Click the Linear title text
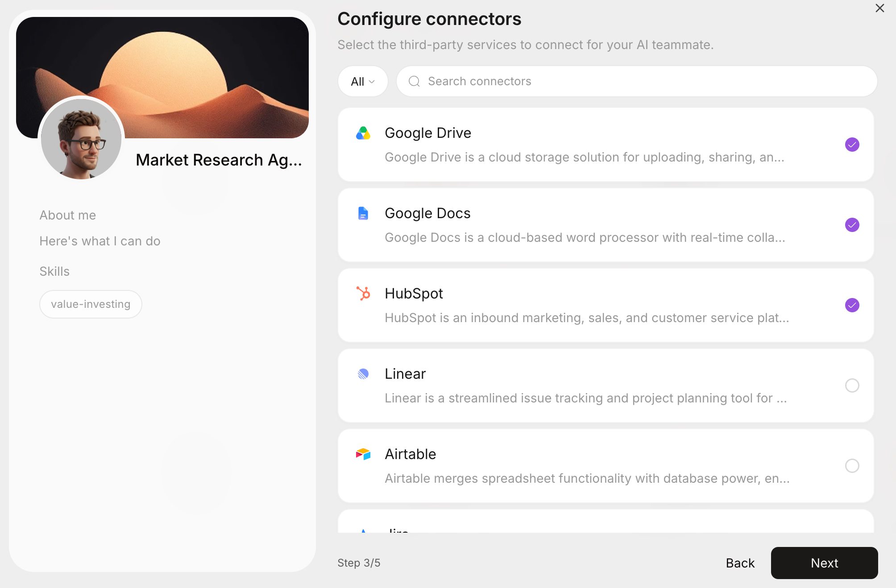The height and width of the screenshot is (588, 896). click(405, 374)
